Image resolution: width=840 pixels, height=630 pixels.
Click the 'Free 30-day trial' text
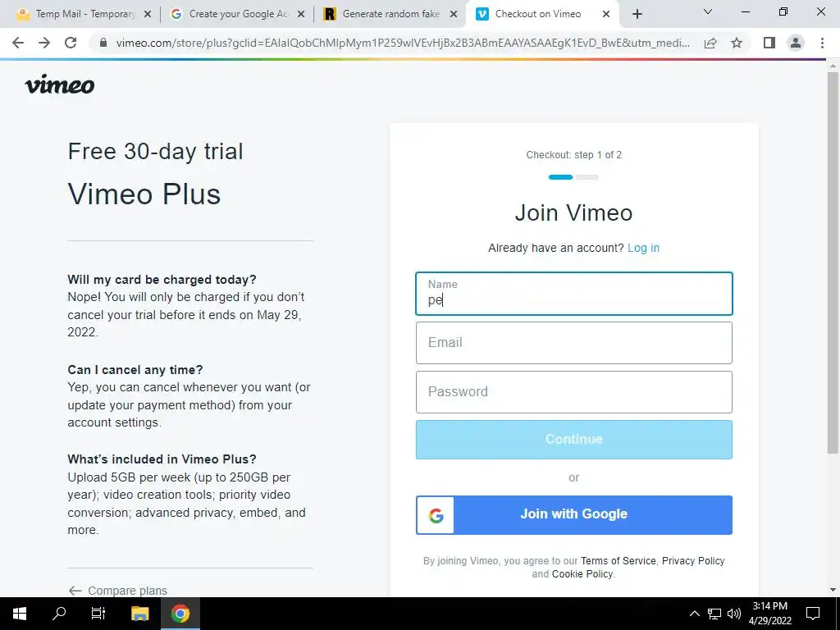click(x=155, y=152)
